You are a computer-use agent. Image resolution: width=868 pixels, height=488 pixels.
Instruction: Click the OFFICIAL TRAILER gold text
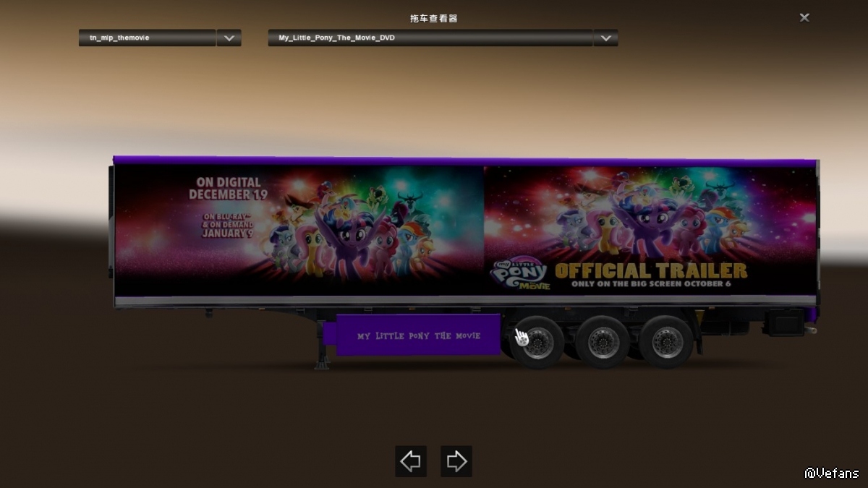point(650,271)
